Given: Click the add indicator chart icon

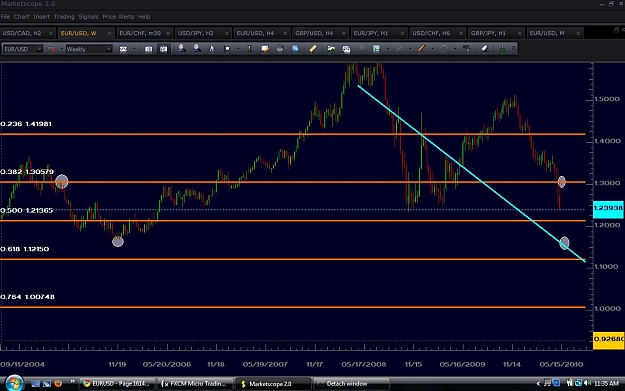Looking at the screenshot, I should pos(331,49).
